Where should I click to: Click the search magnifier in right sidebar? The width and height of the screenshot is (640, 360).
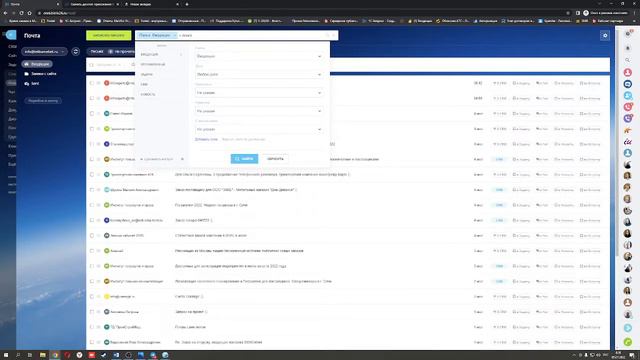[628, 60]
